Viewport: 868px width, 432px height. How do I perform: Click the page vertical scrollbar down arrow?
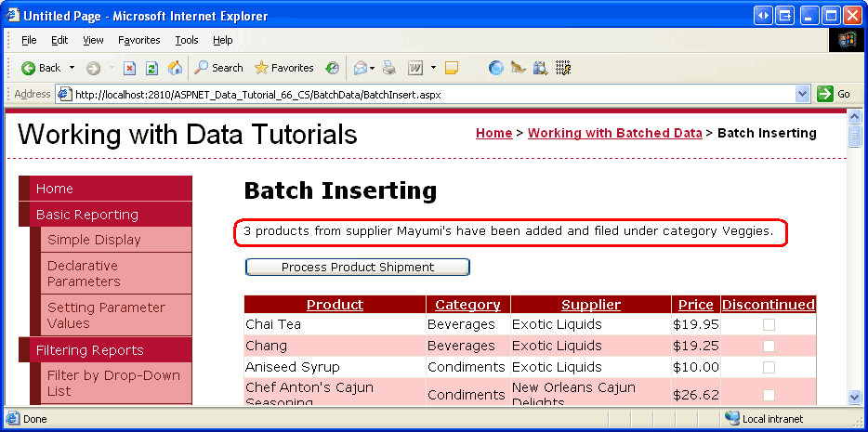(854, 397)
